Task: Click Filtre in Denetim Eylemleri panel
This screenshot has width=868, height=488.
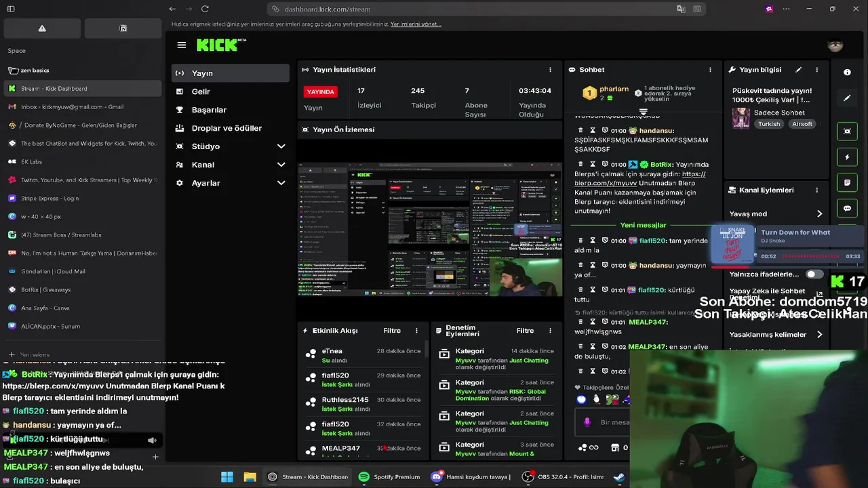Action: [525, 331]
